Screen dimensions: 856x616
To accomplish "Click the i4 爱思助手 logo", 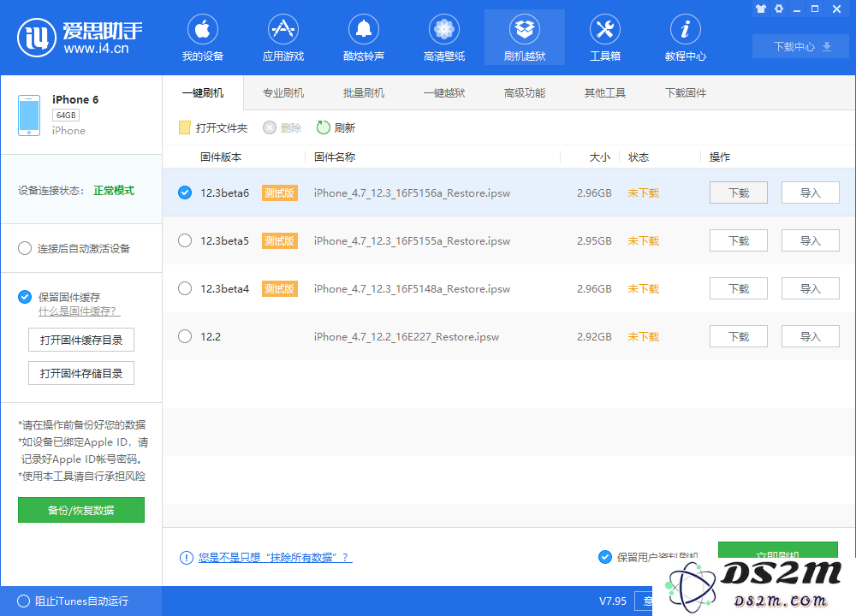I will [80, 38].
